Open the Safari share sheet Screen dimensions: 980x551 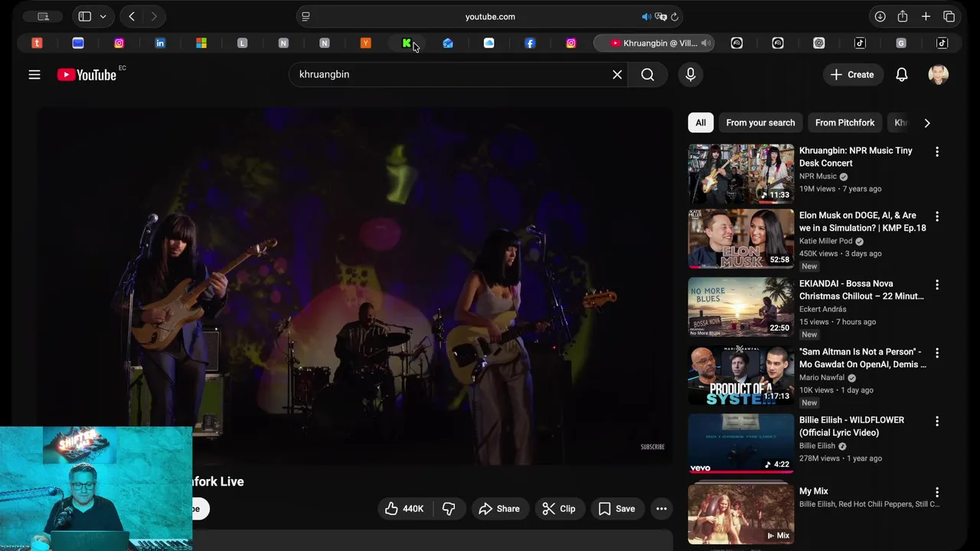pyautogui.click(x=903, y=16)
